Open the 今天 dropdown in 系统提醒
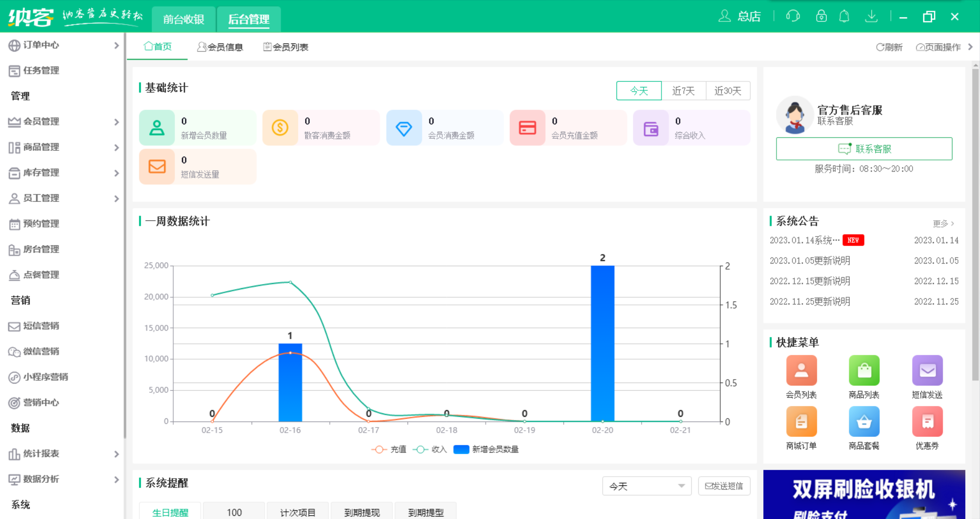 [x=646, y=486]
